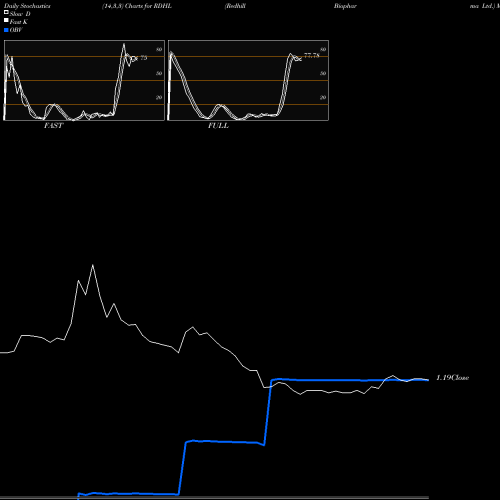
Task: Click the 'FAST' chart label
Action: point(53,126)
